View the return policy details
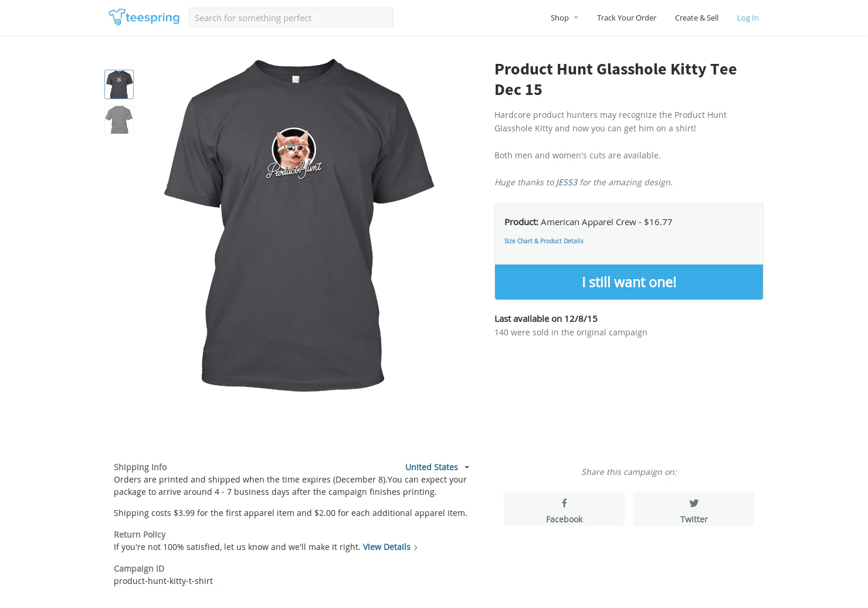This screenshot has width=868, height=608. (386, 547)
